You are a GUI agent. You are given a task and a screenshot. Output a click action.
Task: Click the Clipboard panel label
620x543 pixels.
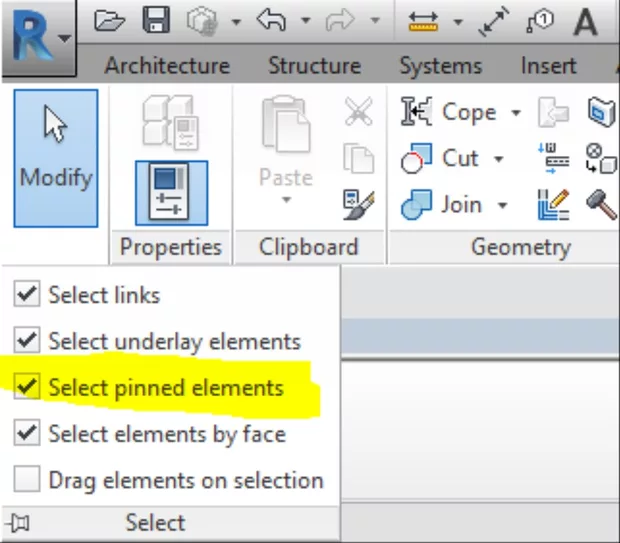308,247
